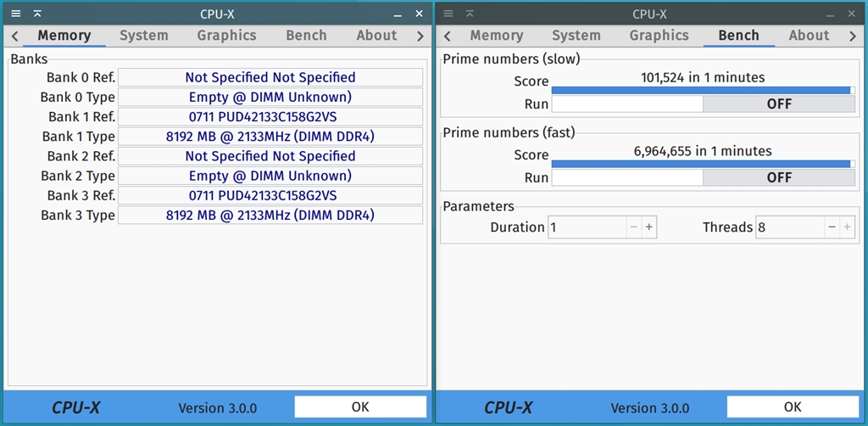Click into the Threads input field
The image size is (868, 426).
787,227
